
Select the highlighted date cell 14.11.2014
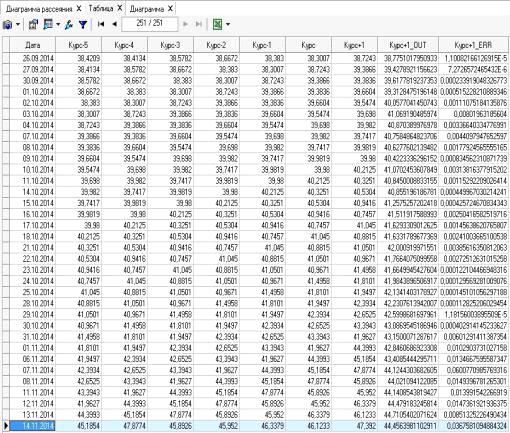[x=32, y=426]
